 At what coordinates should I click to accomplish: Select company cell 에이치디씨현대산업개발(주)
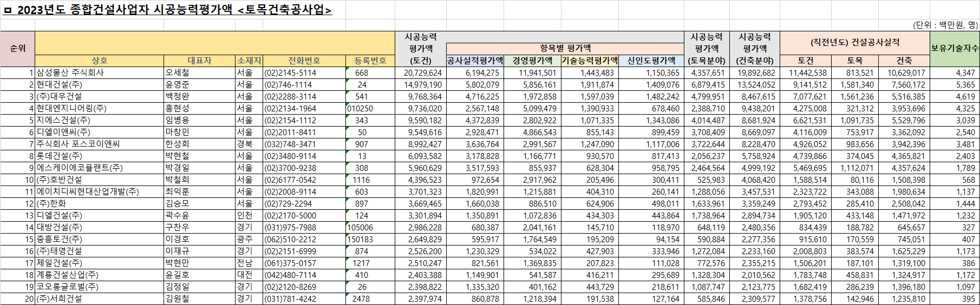pos(100,191)
